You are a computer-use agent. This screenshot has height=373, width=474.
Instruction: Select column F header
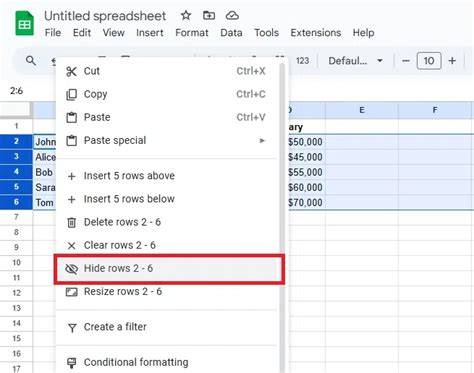[435, 110]
